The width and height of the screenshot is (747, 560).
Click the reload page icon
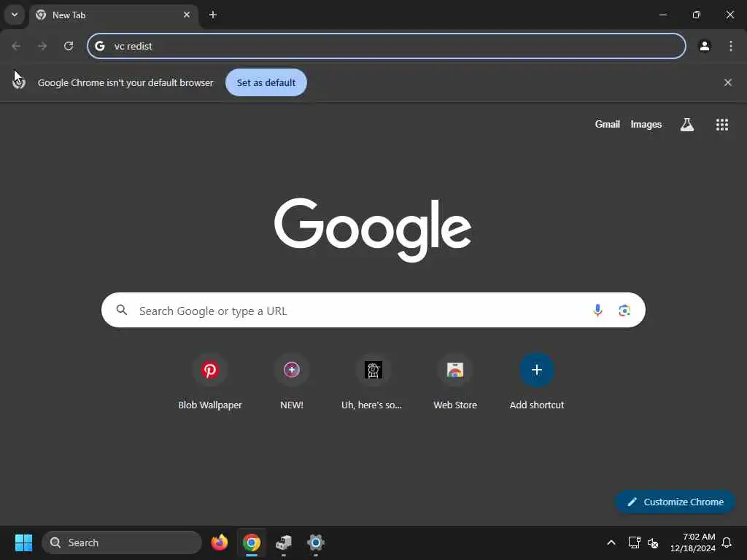tap(69, 46)
